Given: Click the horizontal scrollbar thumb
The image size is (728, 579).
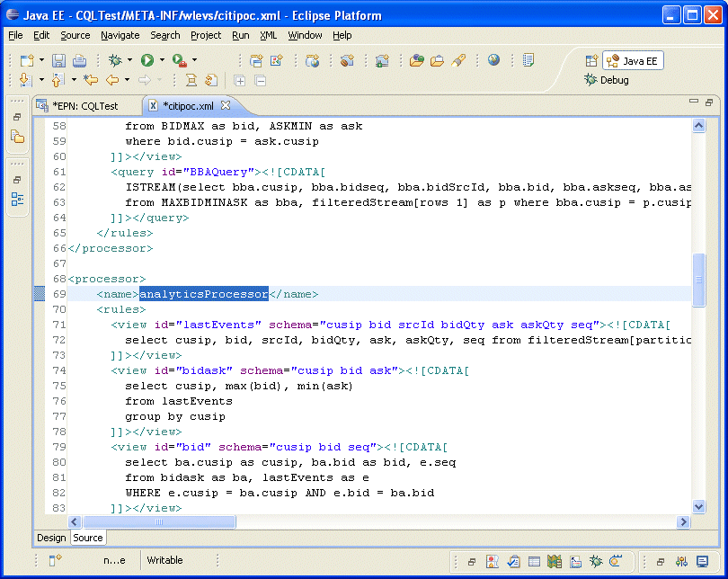Looking at the screenshot, I should (158, 521).
